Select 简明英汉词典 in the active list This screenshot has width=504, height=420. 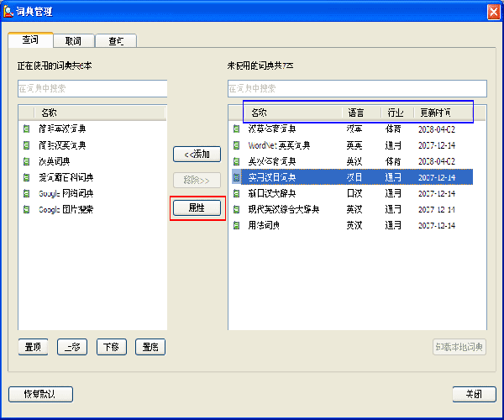(62, 129)
